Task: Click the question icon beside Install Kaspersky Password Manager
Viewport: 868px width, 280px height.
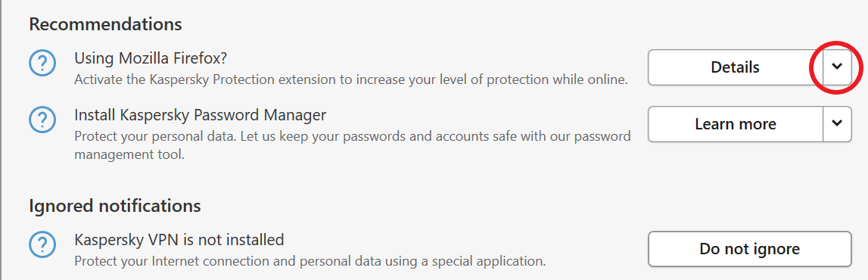Action: pyautogui.click(x=42, y=121)
